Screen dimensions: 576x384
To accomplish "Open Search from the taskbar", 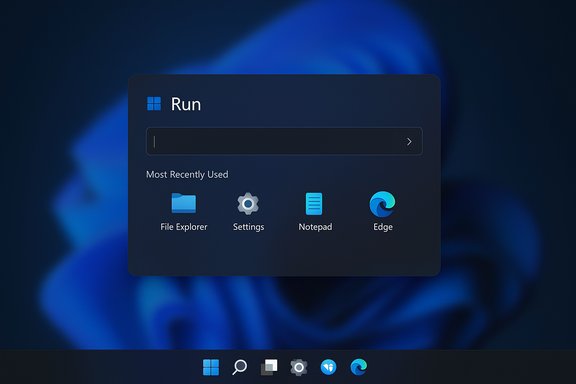I will [240, 367].
